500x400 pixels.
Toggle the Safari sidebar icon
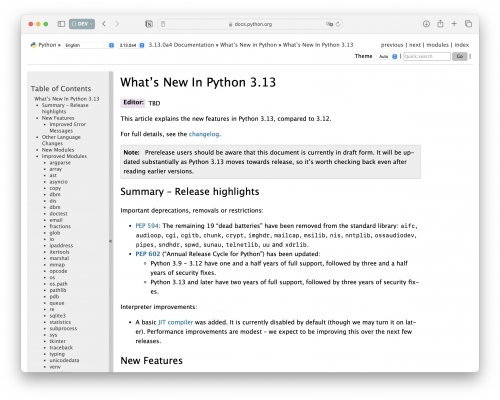coord(61,24)
